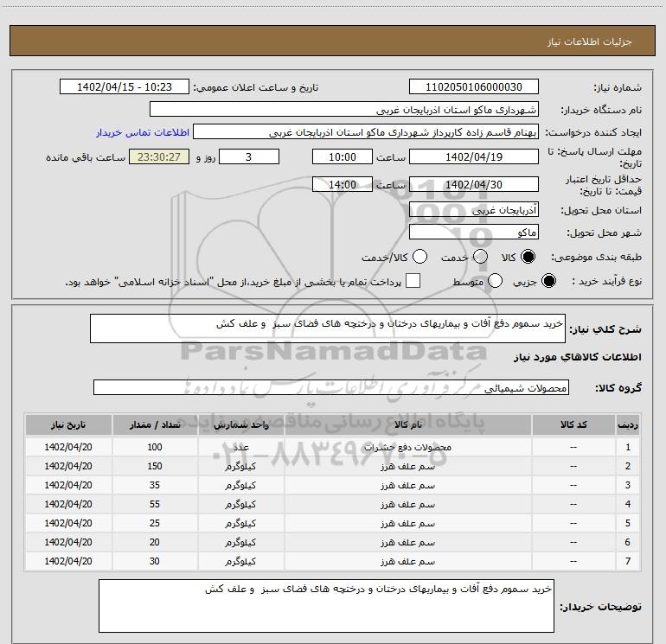Click unit کیلوگرم in row 3
Image resolution: width=666 pixels, height=644 pixels.
240,485
